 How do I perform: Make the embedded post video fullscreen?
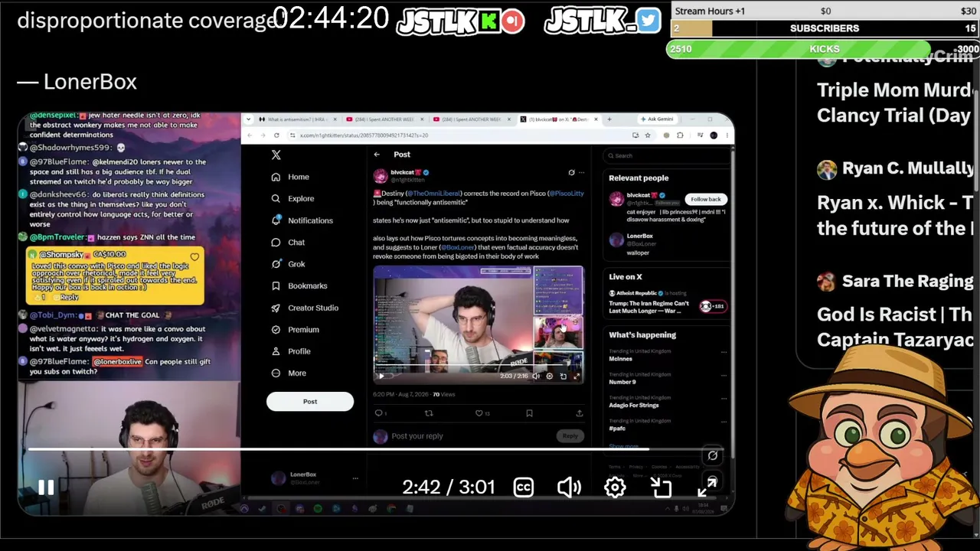(577, 376)
